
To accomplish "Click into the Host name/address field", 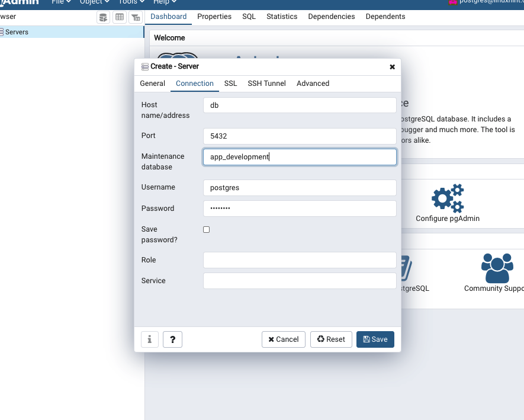I will (300, 105).
